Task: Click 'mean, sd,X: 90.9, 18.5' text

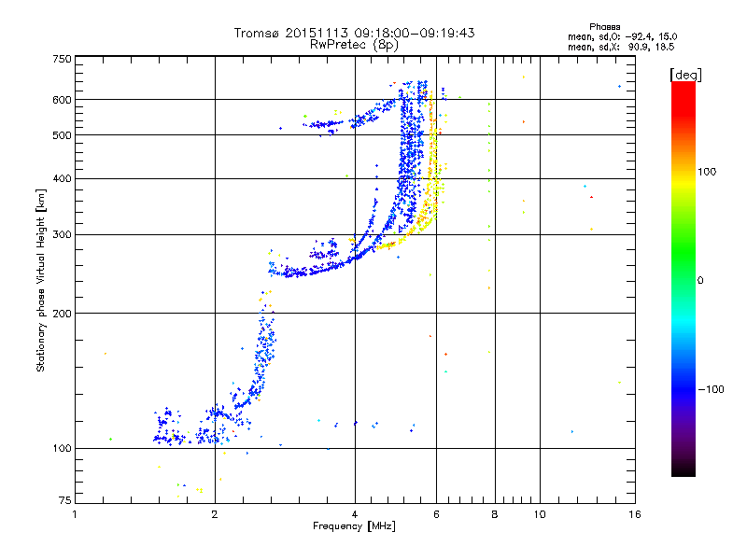Action: [x=621, y=47]
